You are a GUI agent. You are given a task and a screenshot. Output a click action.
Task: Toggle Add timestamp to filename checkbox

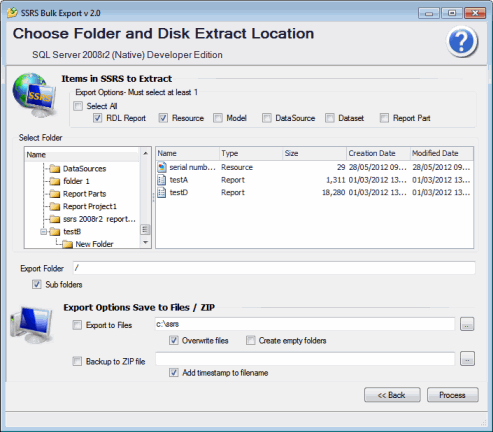(x=174, y=373)
